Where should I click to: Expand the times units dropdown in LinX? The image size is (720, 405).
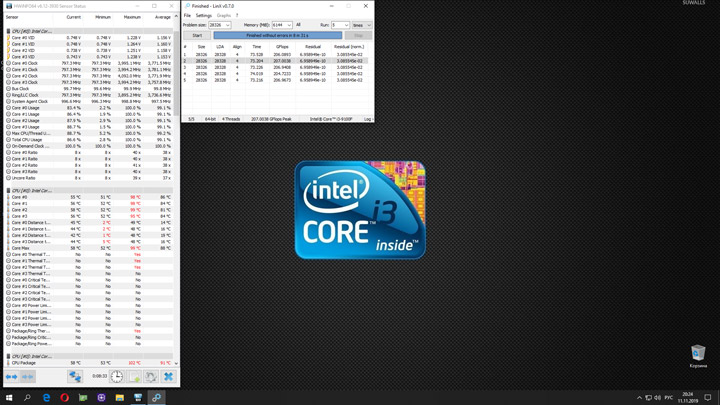[x=369, y=25]
